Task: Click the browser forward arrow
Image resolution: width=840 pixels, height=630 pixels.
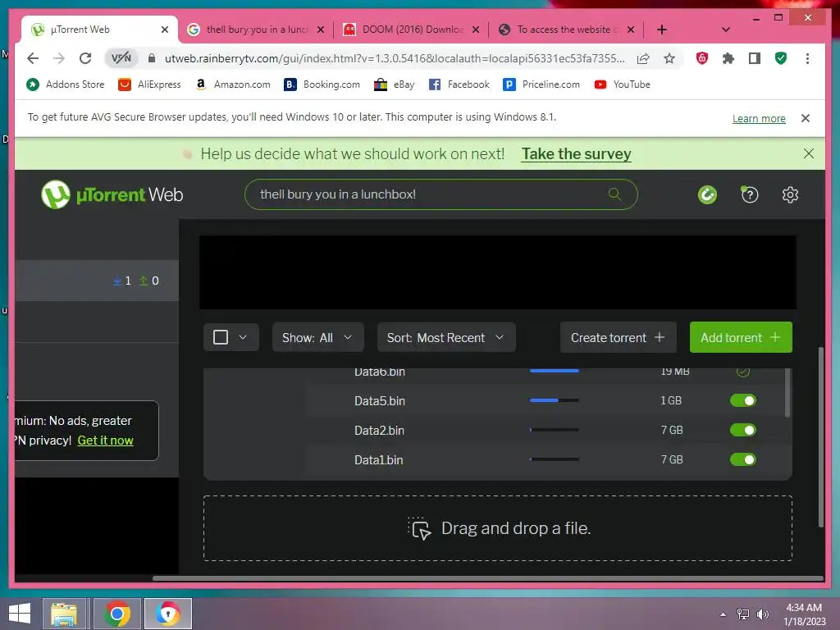Action: click(x=59, y=58)
